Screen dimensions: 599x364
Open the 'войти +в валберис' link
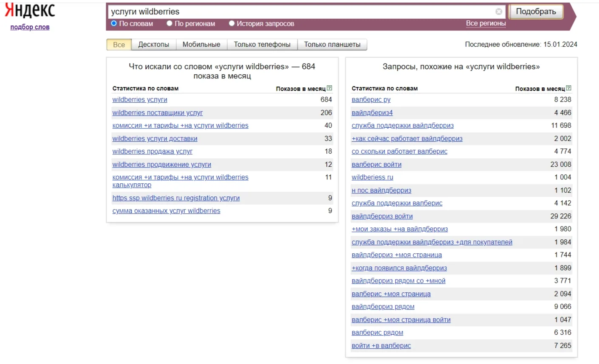(381, 346)
